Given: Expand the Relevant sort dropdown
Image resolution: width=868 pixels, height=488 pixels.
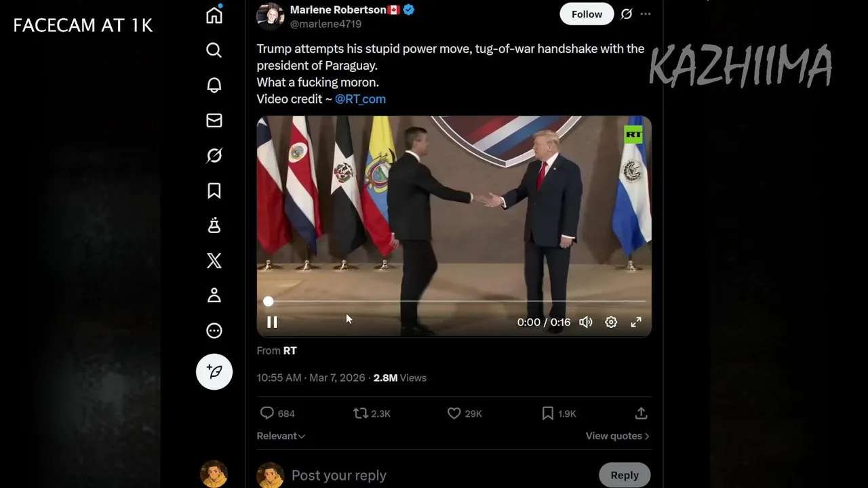Looking at the screenshot, I should [281, 436].
